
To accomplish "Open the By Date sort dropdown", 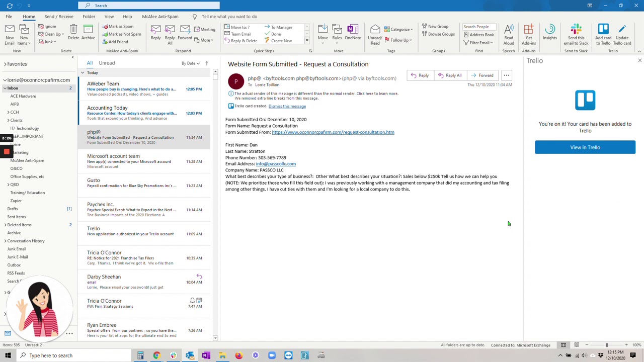I will point(191,63).
